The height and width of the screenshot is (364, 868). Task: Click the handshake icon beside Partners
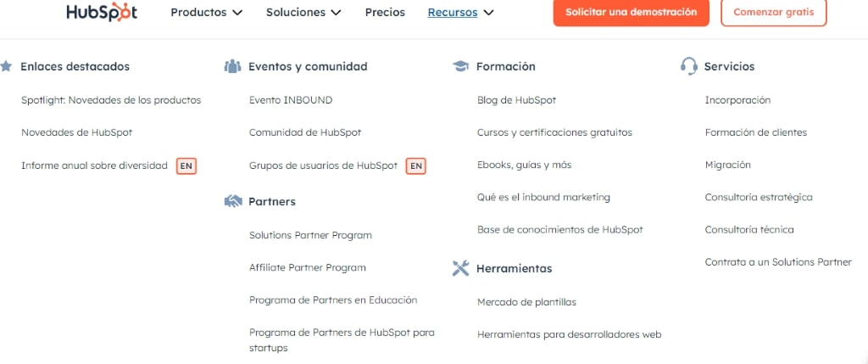tap(233, 201)
